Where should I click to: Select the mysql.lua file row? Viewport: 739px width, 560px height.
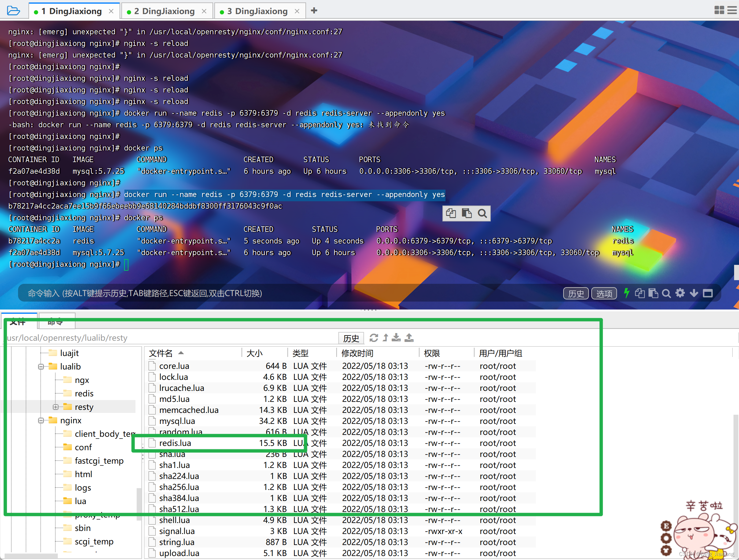pyautogui.click(x=341, y=421)
